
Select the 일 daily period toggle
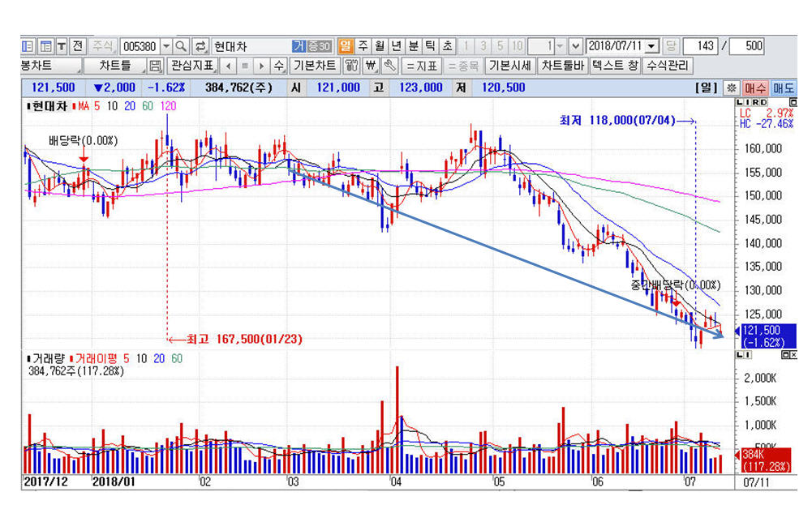pyautogui.click(x=346, y=46)
